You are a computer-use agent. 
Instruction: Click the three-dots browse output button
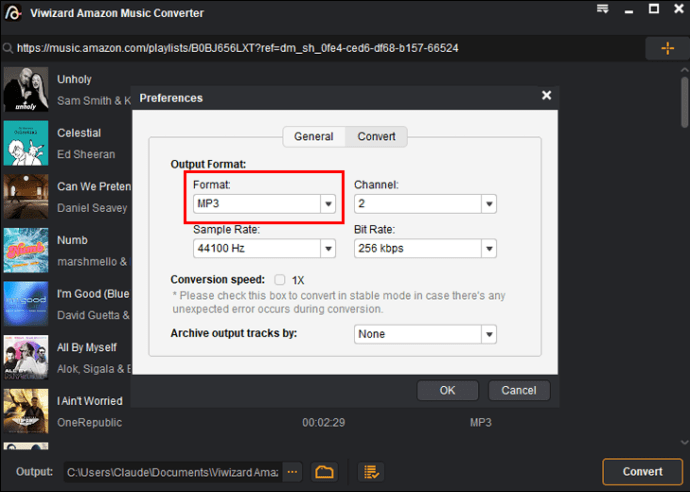pos(292,472)
